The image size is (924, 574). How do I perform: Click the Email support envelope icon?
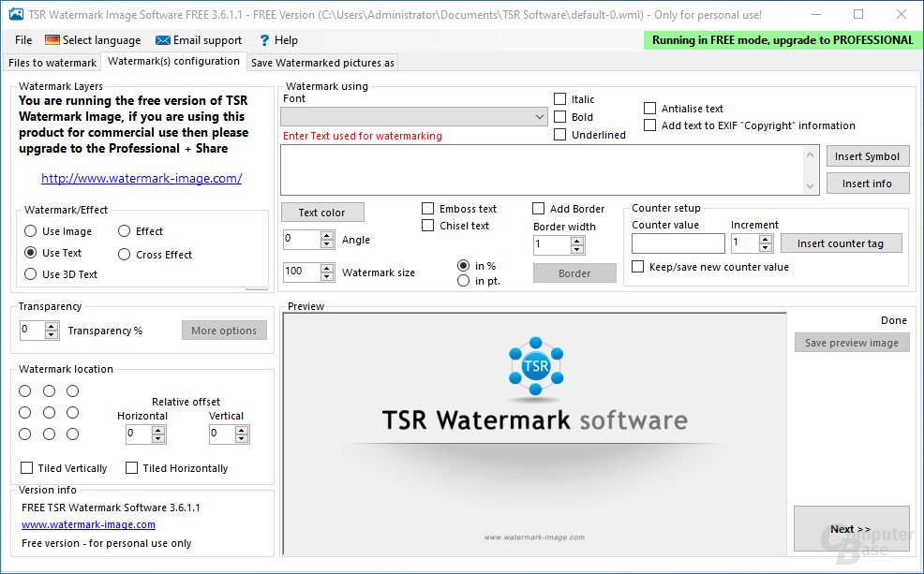point(163,40)
